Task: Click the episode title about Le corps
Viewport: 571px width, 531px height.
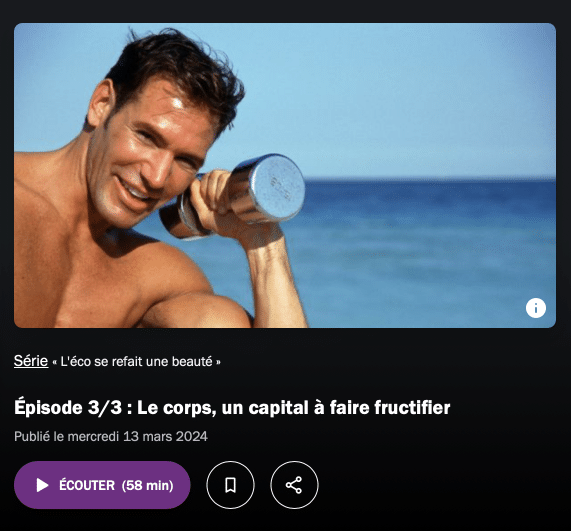Action: (x=232, y=408)
